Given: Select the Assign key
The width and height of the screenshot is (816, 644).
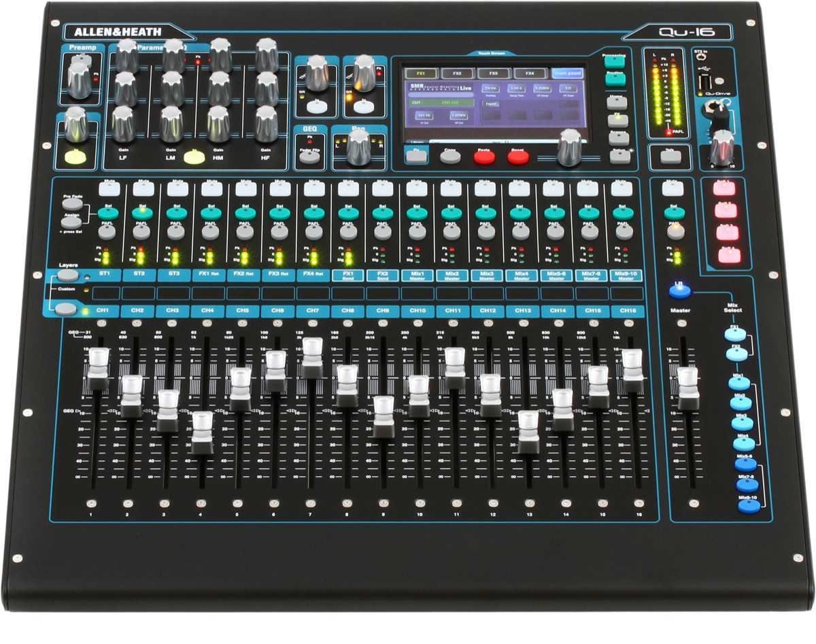Looking at the screenshot, I should click(73, 222).
